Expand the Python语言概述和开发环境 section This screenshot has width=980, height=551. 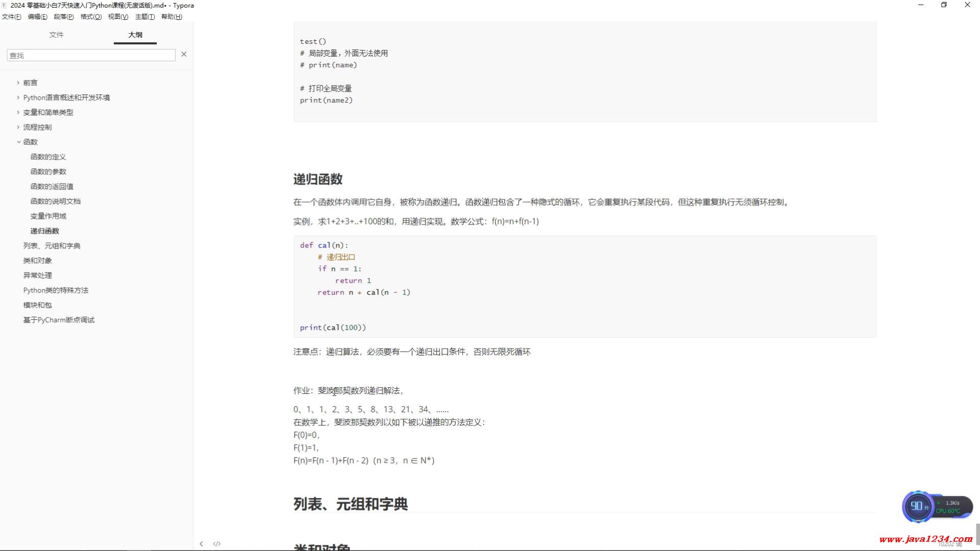coord(18,97)
